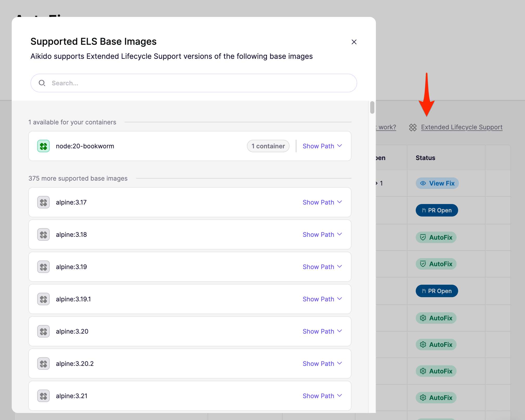Image resolution: width=525 pixels, height=420 pixels.
Task: Focus the Search base images field
Action: (x=194, y=83)
